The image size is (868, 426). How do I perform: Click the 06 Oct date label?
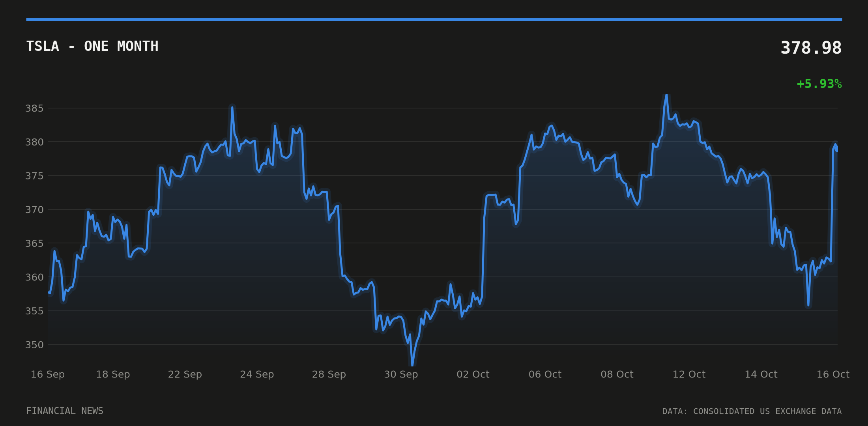point(545,374)
